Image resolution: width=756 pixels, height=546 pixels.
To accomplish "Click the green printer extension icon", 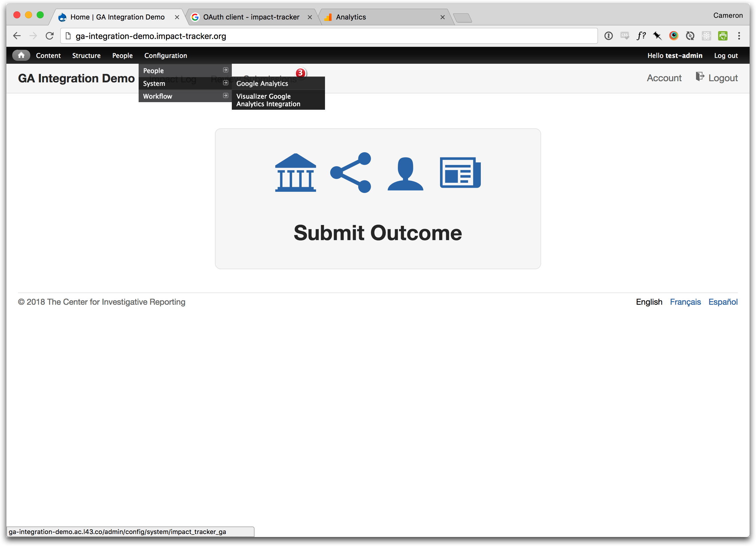I will click(x=723, y=36).
